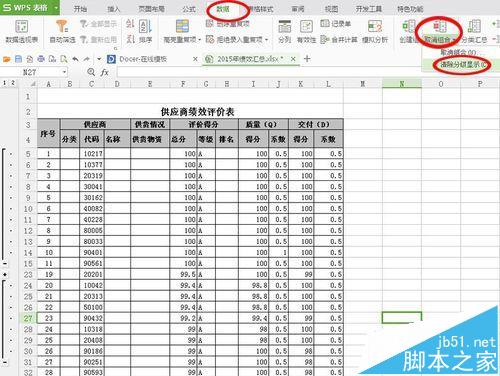
Task: Click the title cell 供应商绩效评价表
Action: [197, 112]
